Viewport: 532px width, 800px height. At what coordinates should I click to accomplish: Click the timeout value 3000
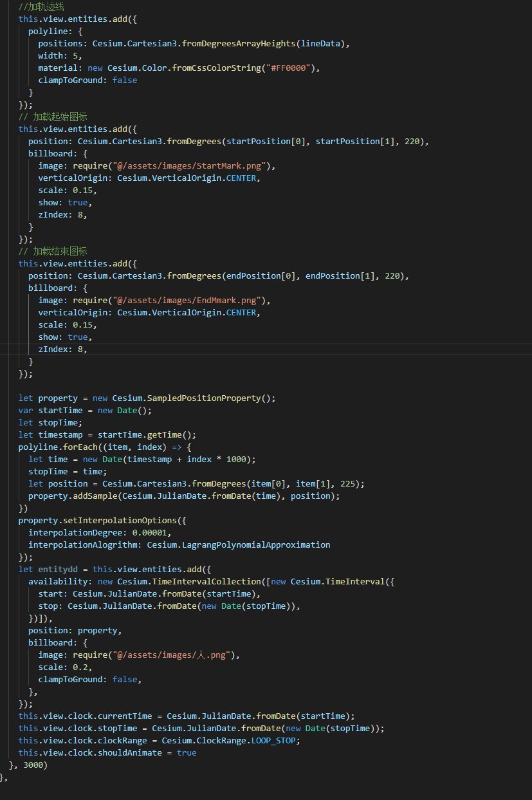tap(33, 765)
